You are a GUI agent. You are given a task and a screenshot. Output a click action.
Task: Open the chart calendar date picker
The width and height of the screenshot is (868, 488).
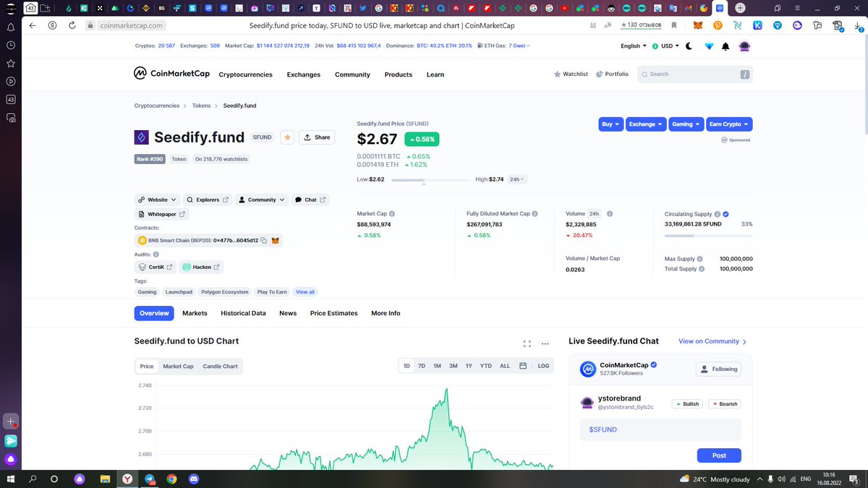[x=524, y=366]
